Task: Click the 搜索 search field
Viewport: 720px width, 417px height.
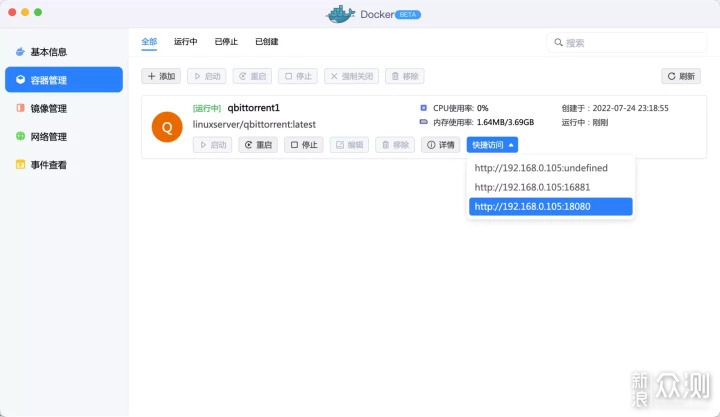Action: (627, 43)
